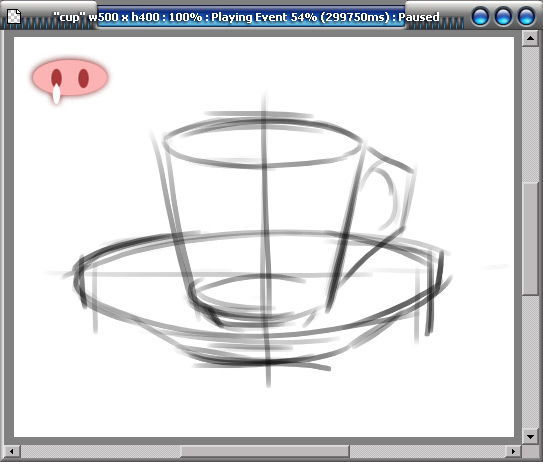Click the right dark red nostril
Image resolution: width=543 pixels, height=462 pixels.
pos(83,78)
